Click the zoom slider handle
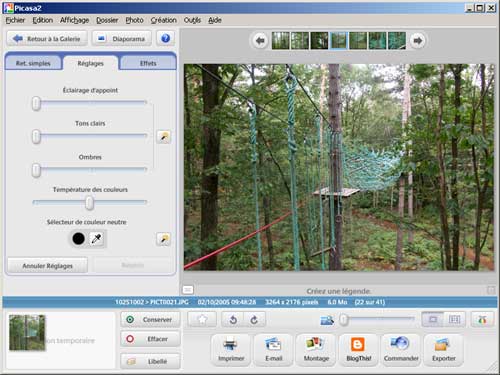The width and height of the screenshot is (500, 375). 344,320
